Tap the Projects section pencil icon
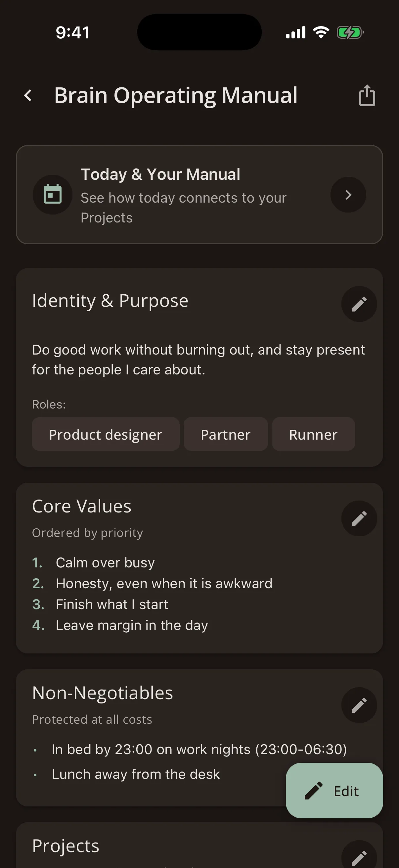Screen dimensions: 399x868 click(x=359, y=856)
